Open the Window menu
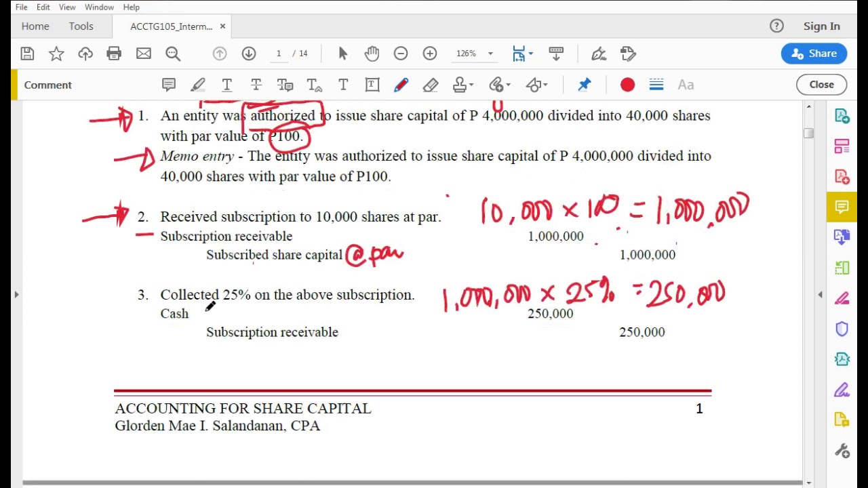This screenshot has height=488, width=868. (x=99, y=7)
